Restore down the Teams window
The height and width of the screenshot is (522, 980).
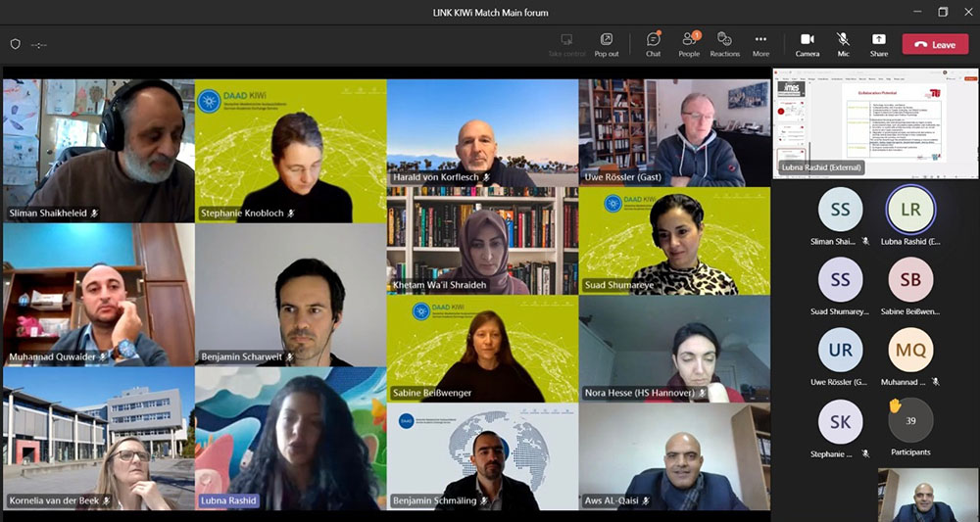pos(943,12)
